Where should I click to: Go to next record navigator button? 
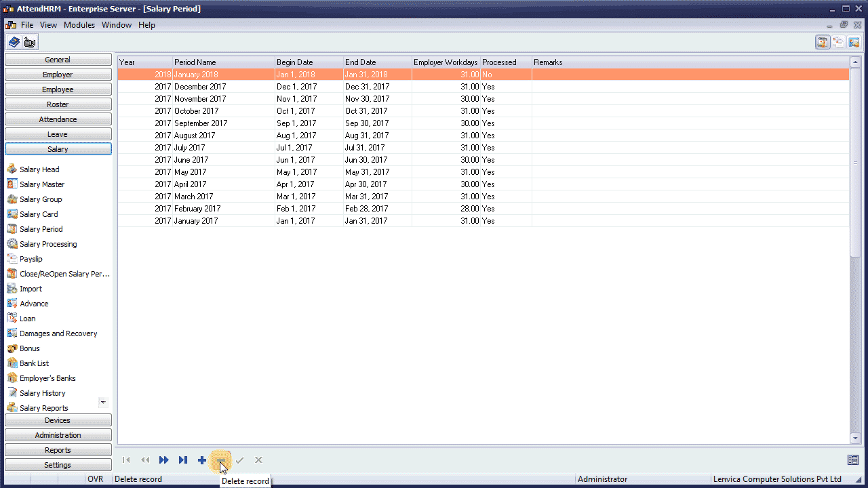(164, 460)
